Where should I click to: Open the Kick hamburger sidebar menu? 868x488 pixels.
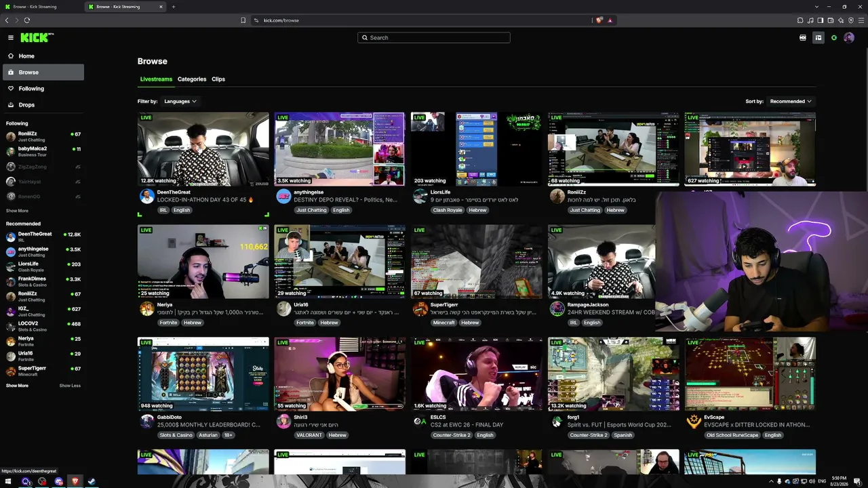[x=11, y=38]
